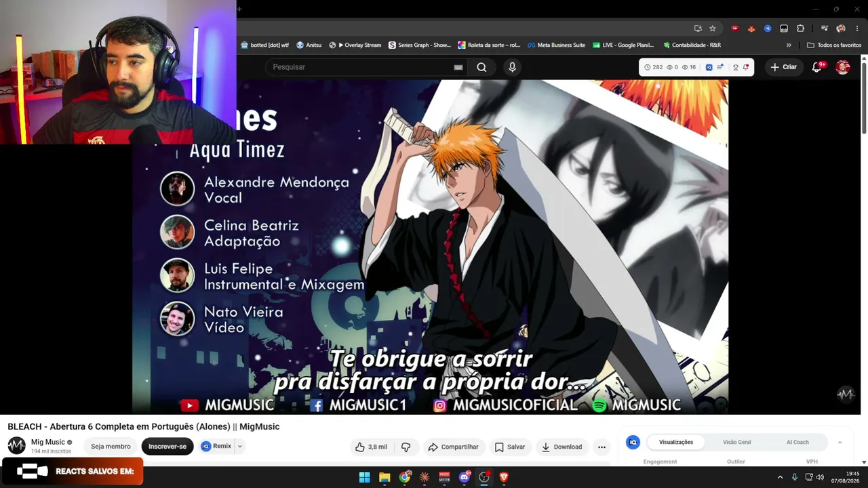
Task: Show hidden system tray icons
Action: point(780,477)
